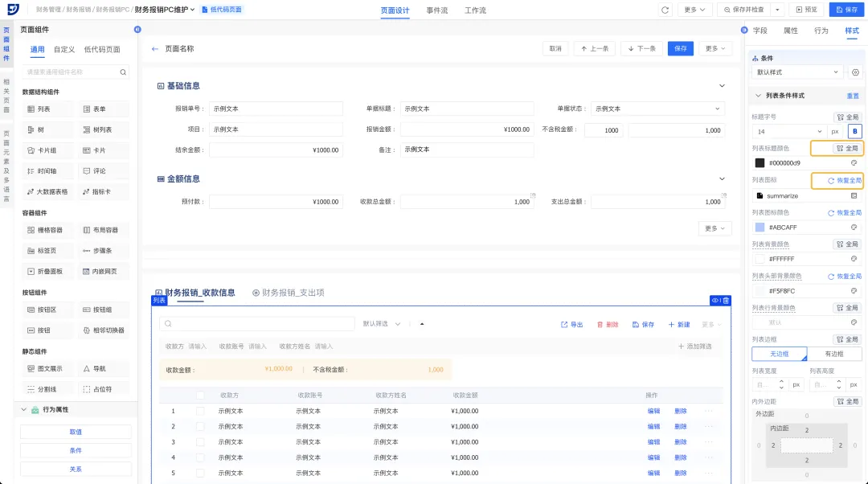Open the icon picker beside summarize

[x=854, y=196]
